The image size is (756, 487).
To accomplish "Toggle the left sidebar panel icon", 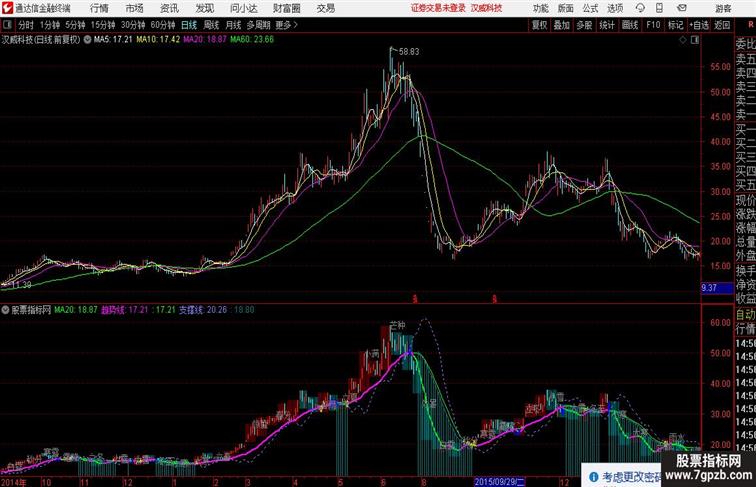I will [x=7, y=25].
